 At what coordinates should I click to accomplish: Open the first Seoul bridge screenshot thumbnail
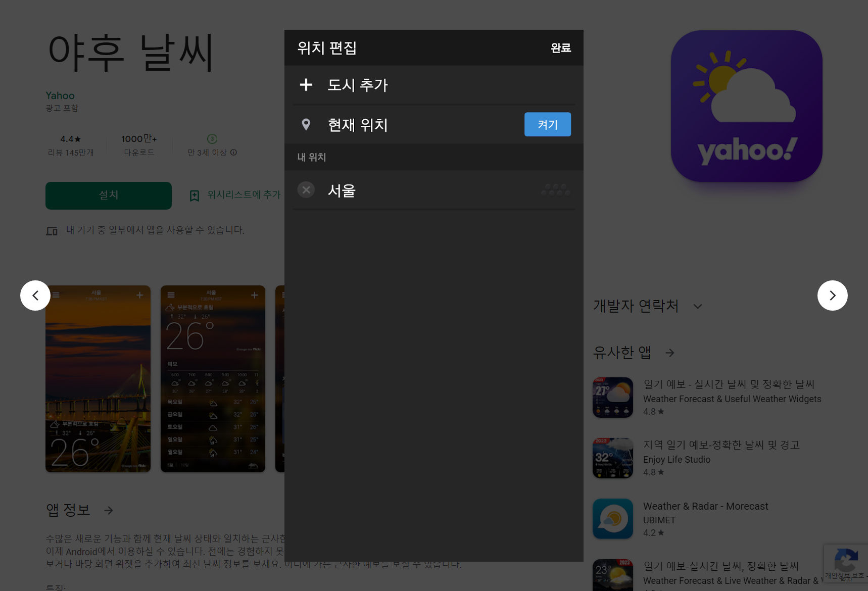click(98, 379)
